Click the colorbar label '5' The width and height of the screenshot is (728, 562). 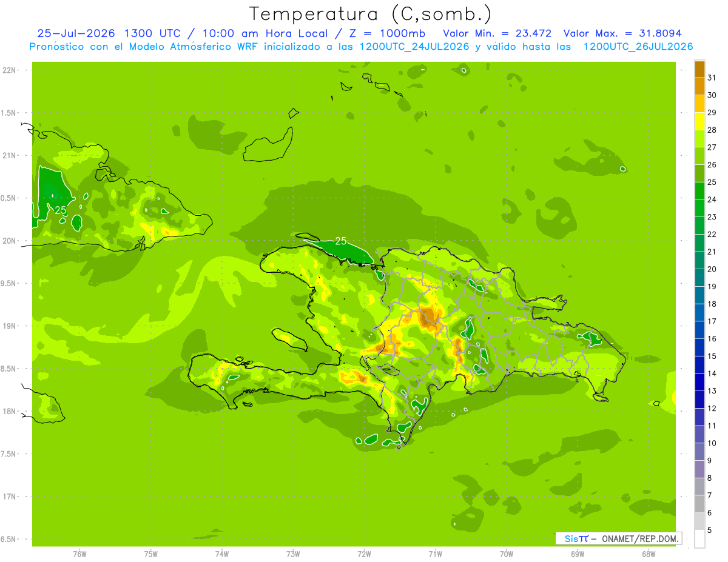[710, 530]
